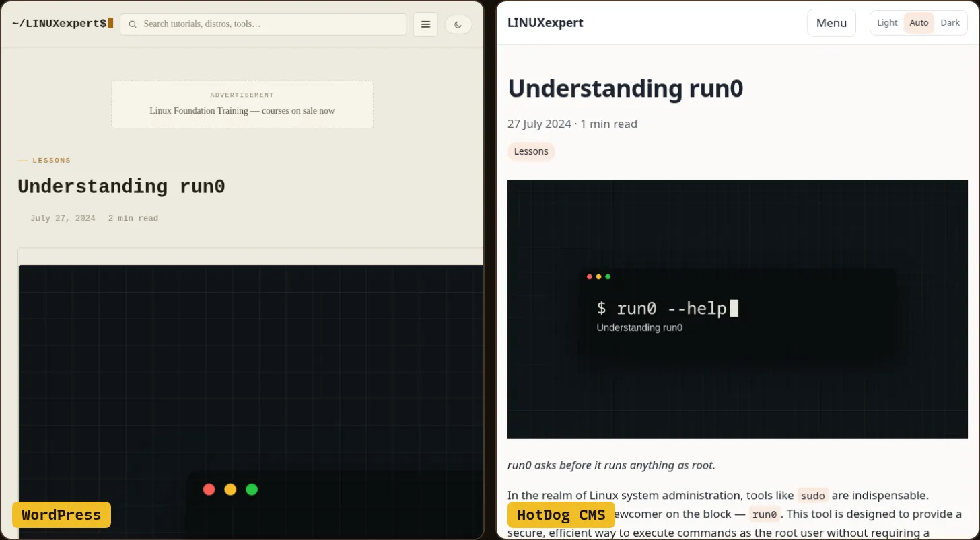The width and height of the screenshot is (980, 540).
Task: Select the Auto theme option
Action: 919,23
